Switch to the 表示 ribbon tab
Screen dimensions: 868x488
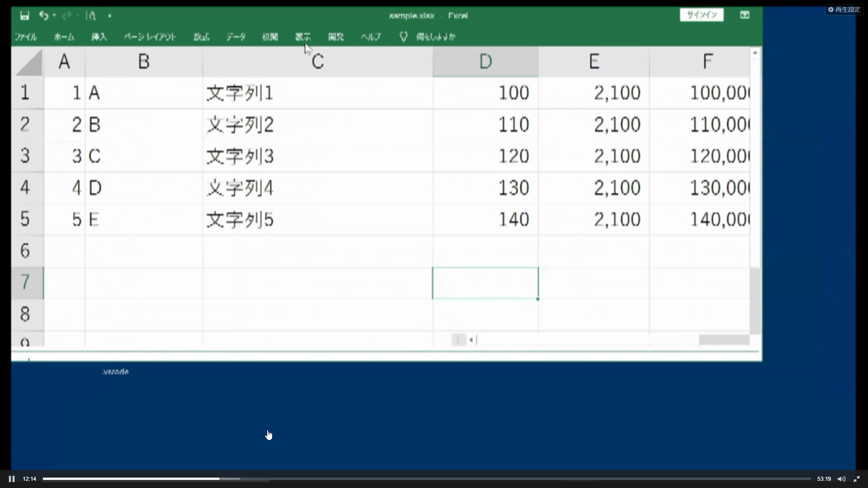pyautogui.click(x=303, y=37)
